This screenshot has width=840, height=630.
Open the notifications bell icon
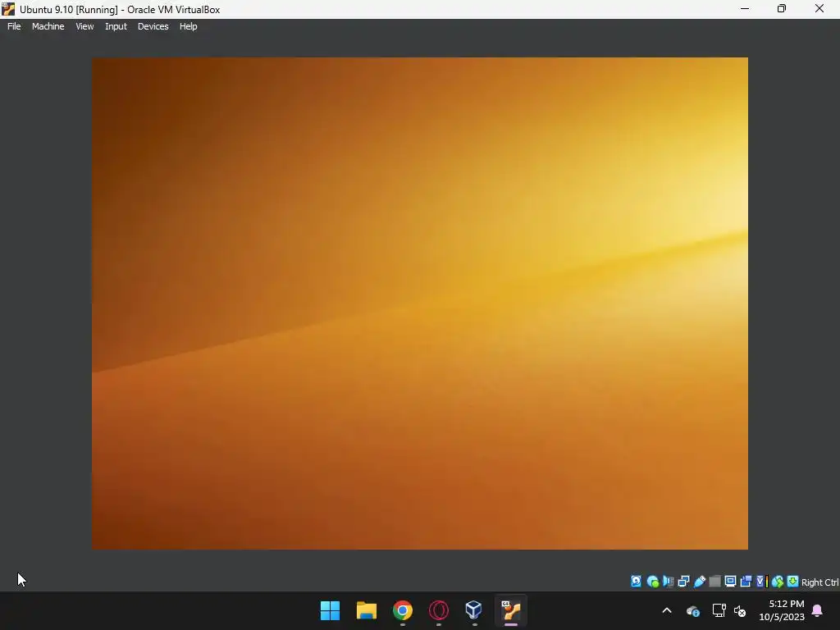817,610
